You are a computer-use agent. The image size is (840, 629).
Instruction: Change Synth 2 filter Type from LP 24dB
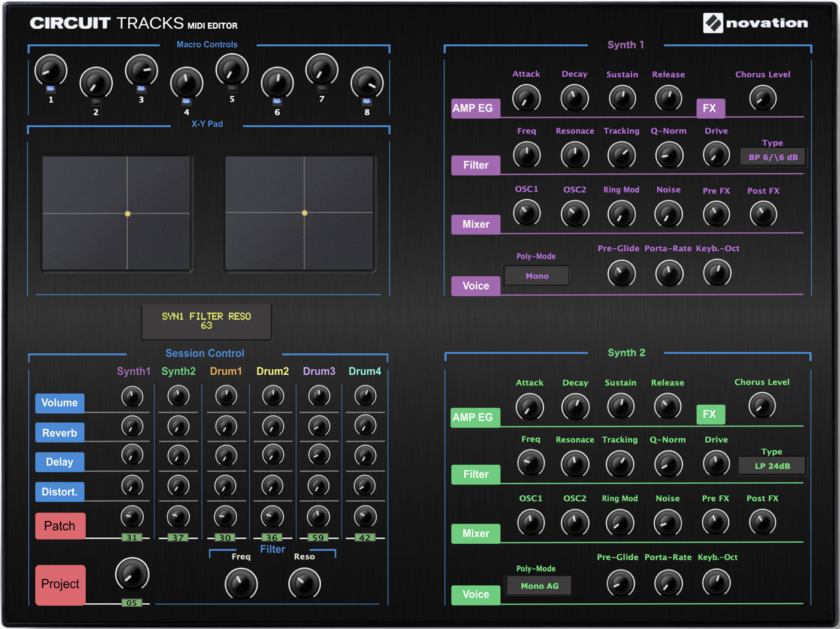point(772,465)
